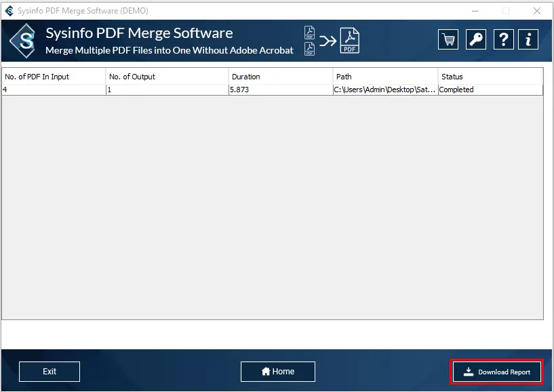Select the output path cell starting with C:\Users
Screen dimensions: 554x392
(384, 90)
